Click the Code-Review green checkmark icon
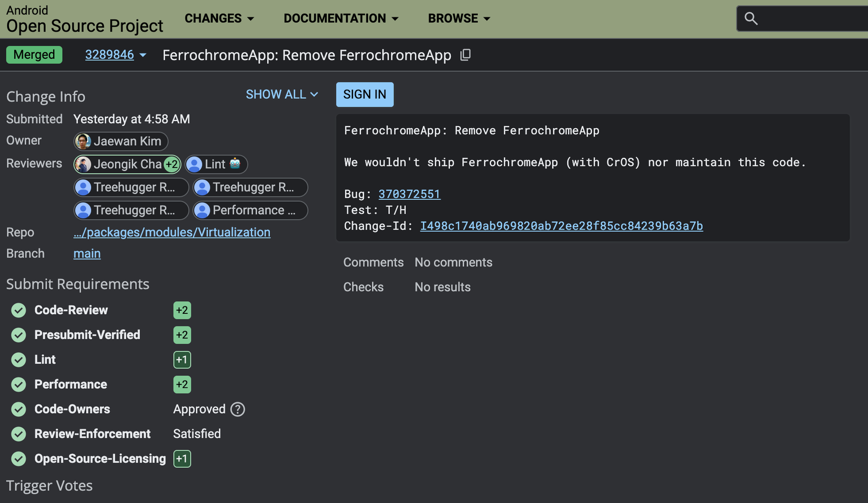This screenshot has height=503, width=868. pos(19,311)
